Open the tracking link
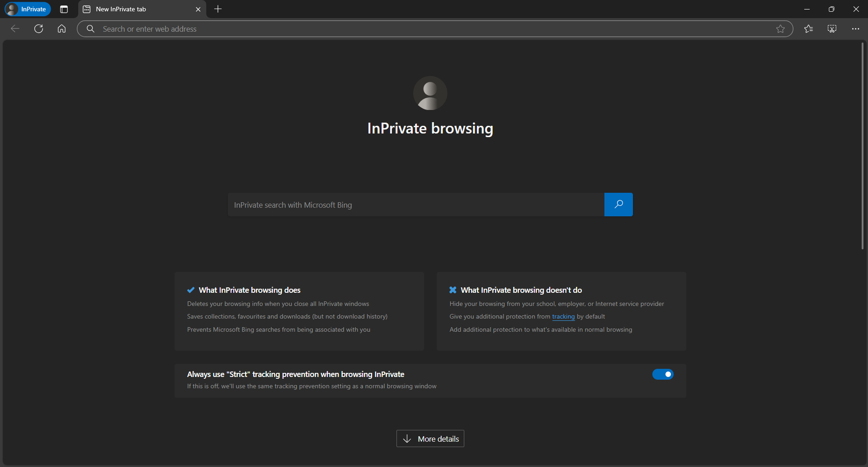This screenshot has width=868, height=467. pos(563,317)
